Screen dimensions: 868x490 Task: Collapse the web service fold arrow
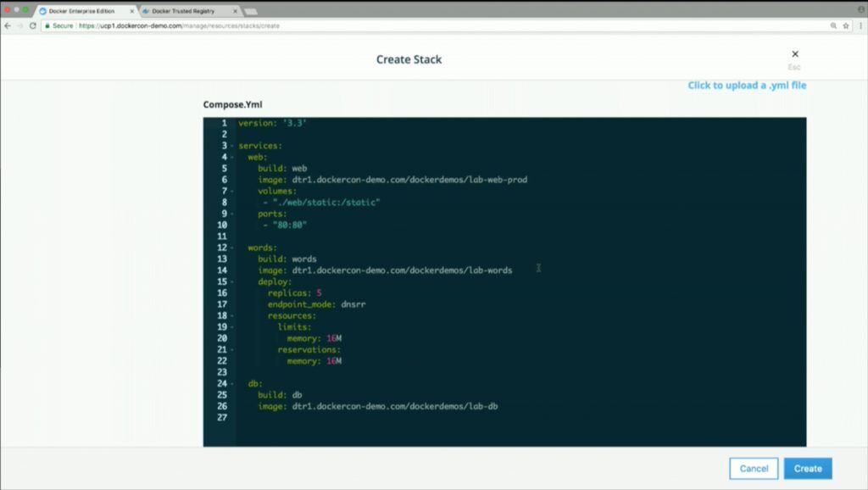232,157
